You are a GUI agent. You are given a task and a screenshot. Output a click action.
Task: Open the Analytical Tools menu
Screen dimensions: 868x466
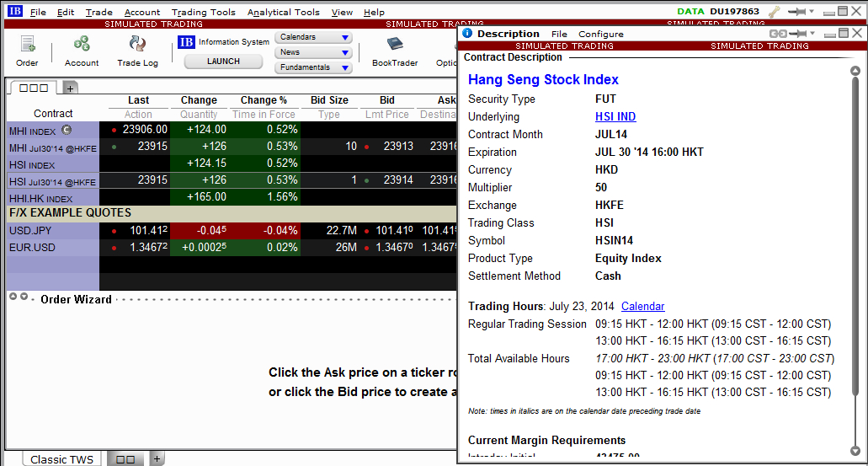pos(284,12)
